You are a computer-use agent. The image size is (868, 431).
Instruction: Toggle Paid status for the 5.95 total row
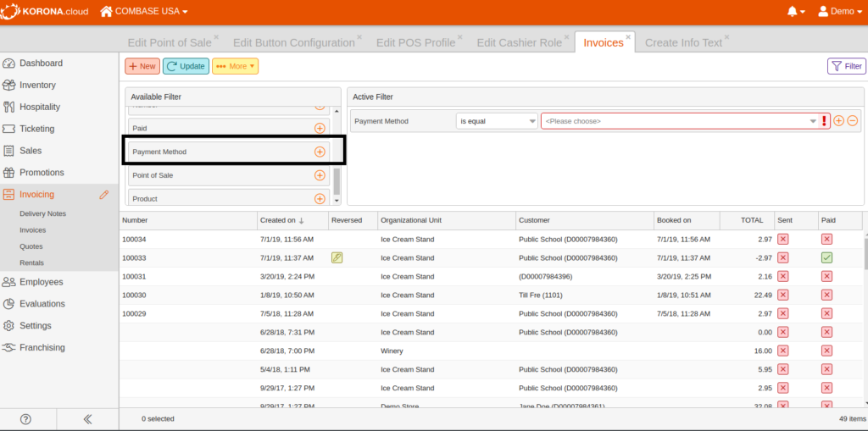[826, 369]
